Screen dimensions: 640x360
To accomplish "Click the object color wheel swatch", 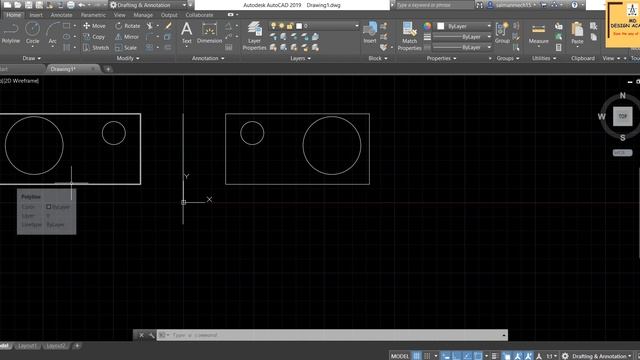I will pyautogui.click(x=427, y=26).
